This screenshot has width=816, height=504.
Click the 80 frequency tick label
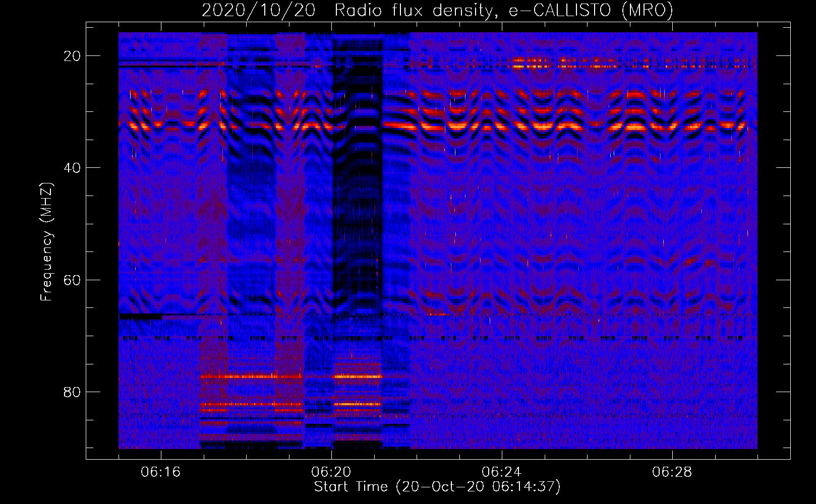(73, 392)
